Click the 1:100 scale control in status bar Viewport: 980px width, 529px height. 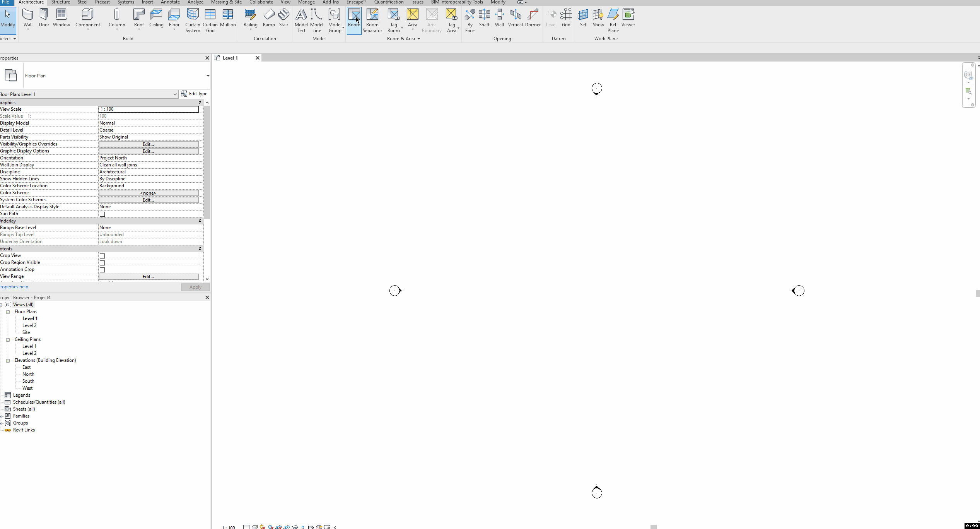coord(228,527)
